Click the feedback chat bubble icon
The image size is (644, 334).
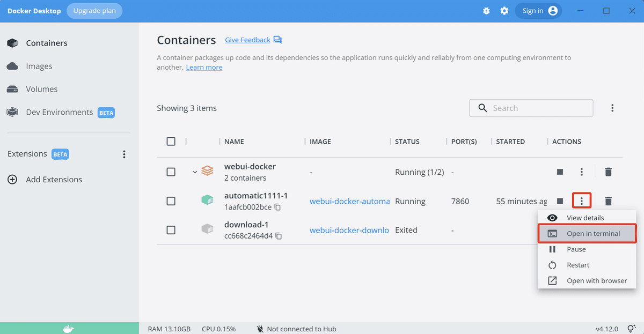(277, 40)
